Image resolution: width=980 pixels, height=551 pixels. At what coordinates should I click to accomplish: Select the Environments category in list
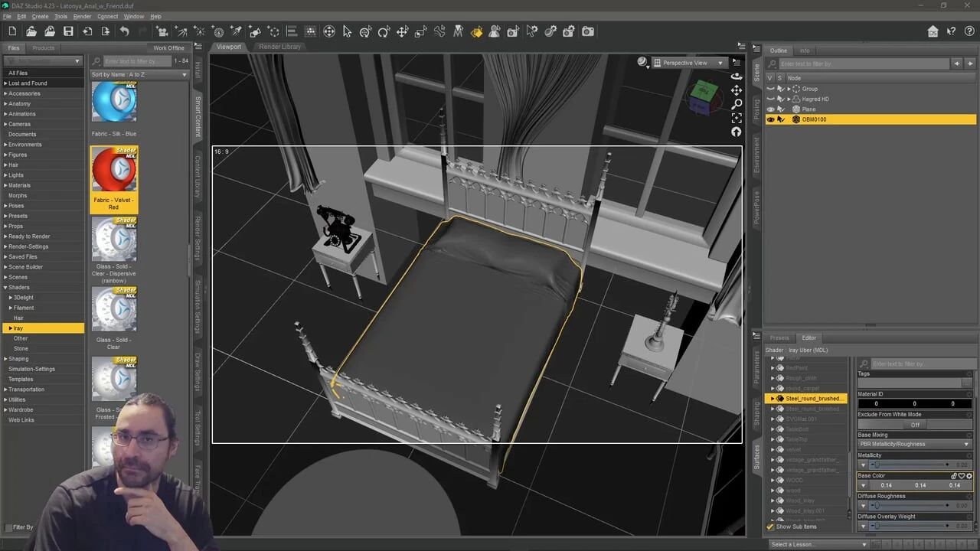pos(25,145)
